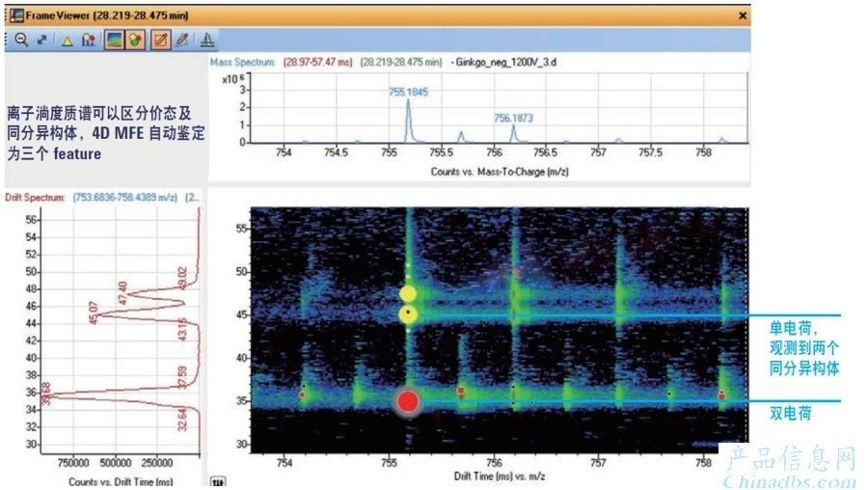Click the Counts vs. Drift Time axis title
Screen dimensions: 868x490
pos(121,481)
